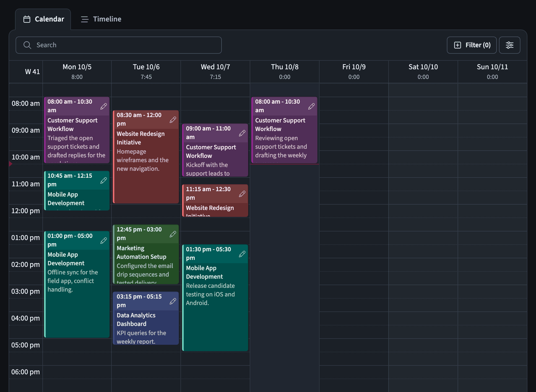The width and height of the screenshot is (536, 392).
Task: Open Thursday's Customer Support Workflow entry
Action: pos(284,130)
